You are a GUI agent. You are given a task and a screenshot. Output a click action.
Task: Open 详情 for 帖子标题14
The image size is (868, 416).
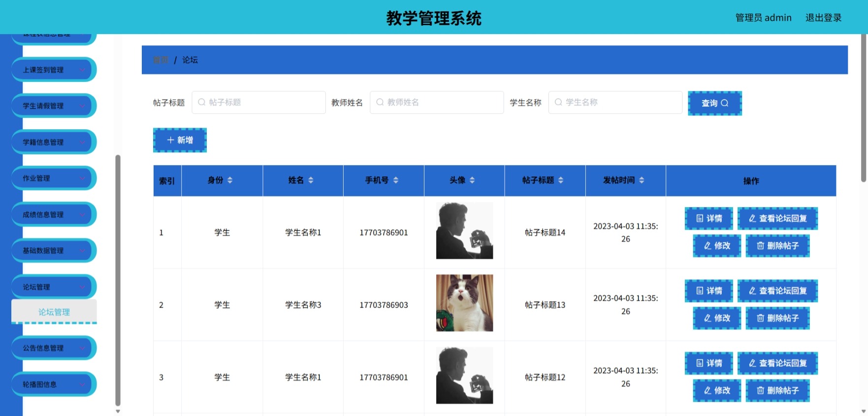coord(709,218)
